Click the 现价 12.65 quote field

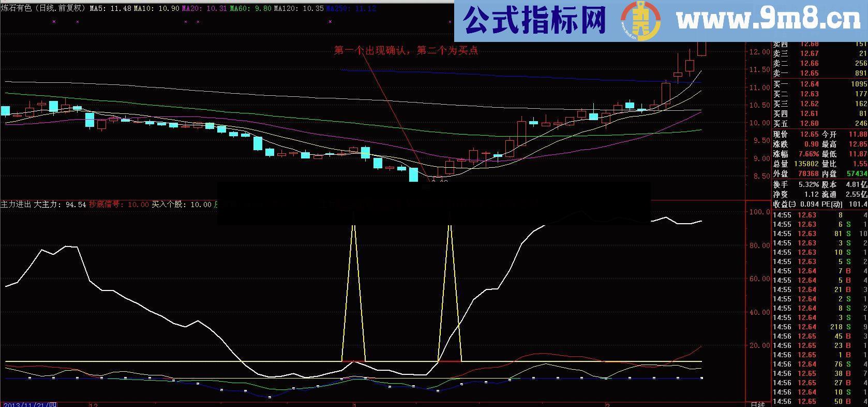coord(796,134)
